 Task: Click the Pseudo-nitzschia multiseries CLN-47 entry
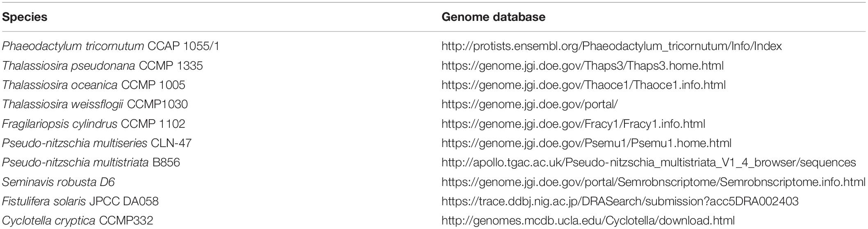coord(97,143)
